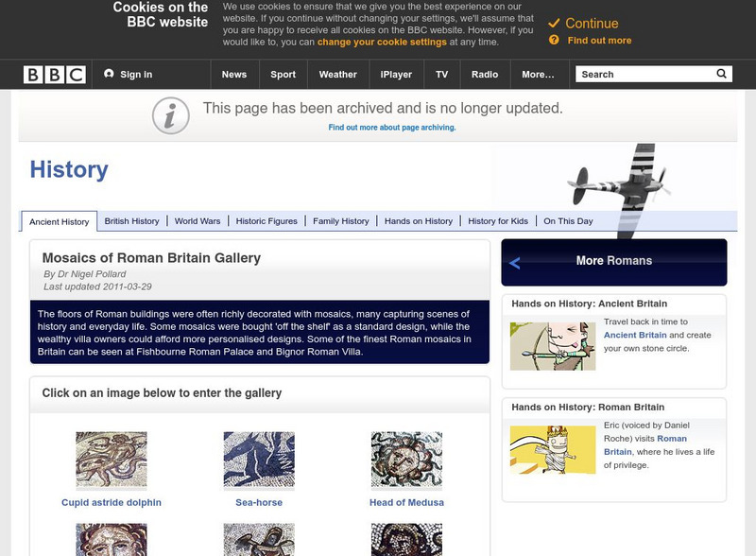Screen dimensions: 756x556
Task: Click the History heading
Action: click(69, 169)
